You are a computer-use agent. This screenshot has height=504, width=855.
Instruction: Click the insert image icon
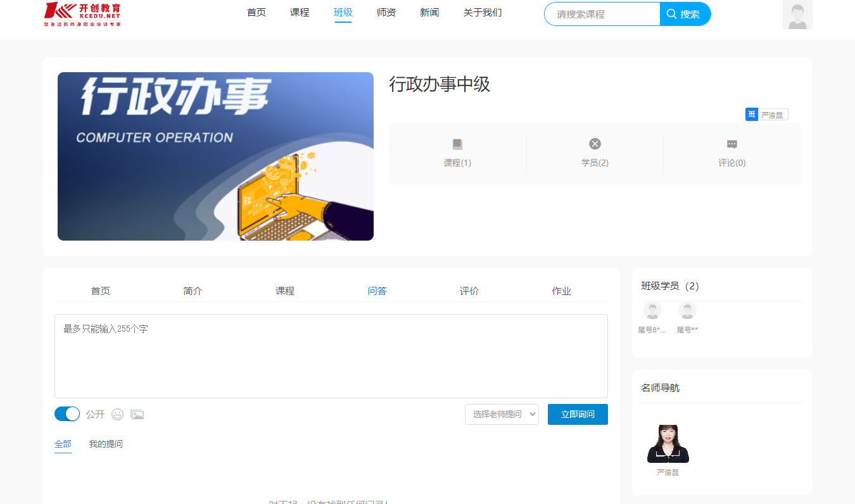137,415
